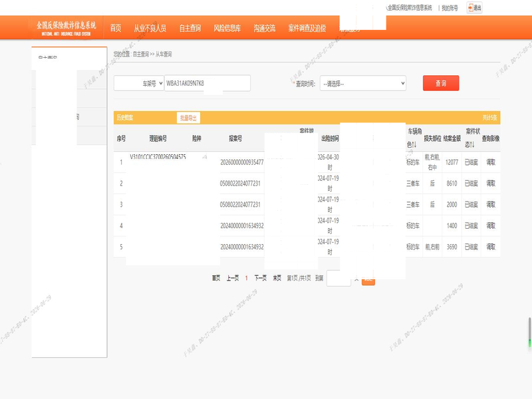The width and height of the screenshot is (532, 399).
Task: Open 自主查询 menu
Action: [190, 28]
